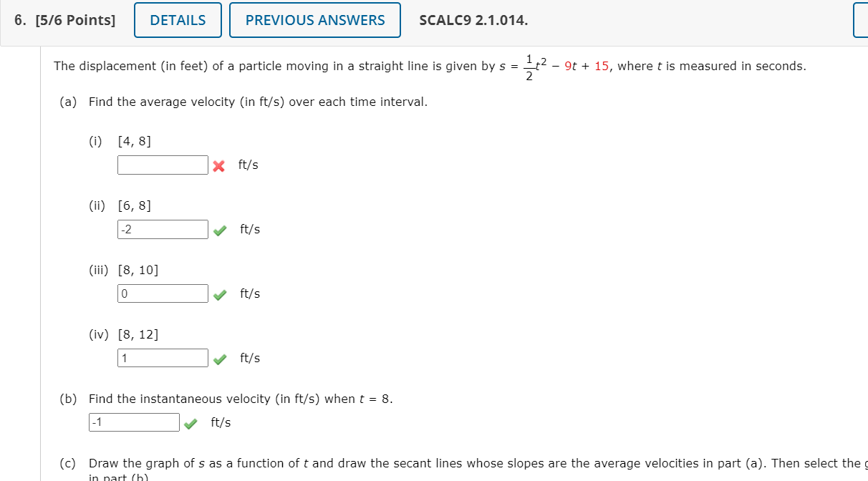868x481 pixels.
Task: Open the DETAILS panel
Action: point(177,20)
